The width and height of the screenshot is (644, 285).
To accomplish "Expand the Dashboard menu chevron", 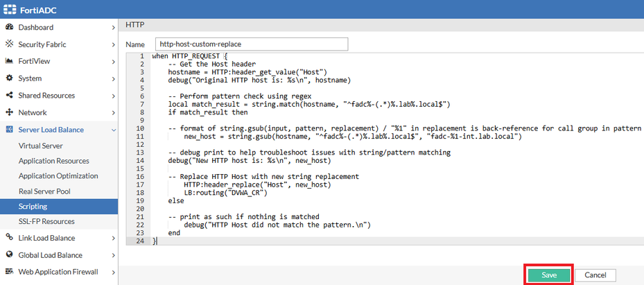I will click(113, 28).
